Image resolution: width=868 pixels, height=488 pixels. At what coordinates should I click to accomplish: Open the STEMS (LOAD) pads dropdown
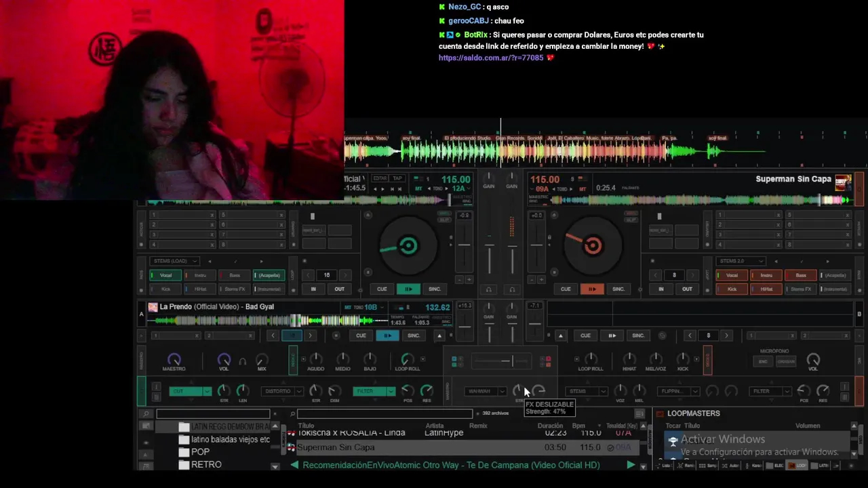175,261
